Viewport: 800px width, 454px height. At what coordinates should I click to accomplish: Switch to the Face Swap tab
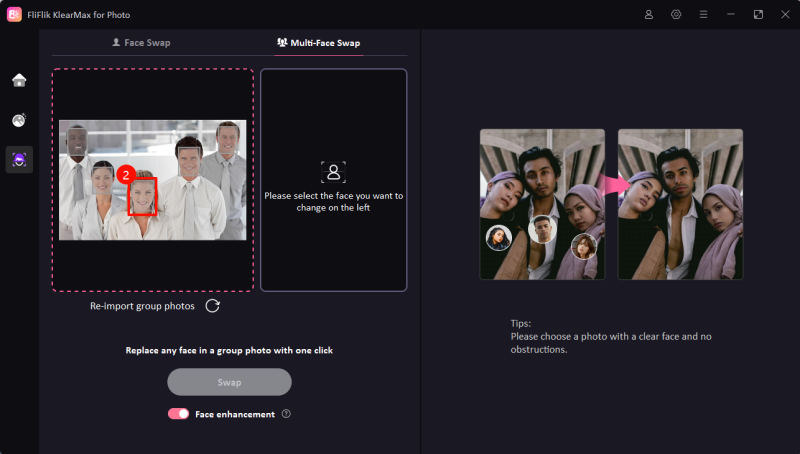tap(141, 43)
